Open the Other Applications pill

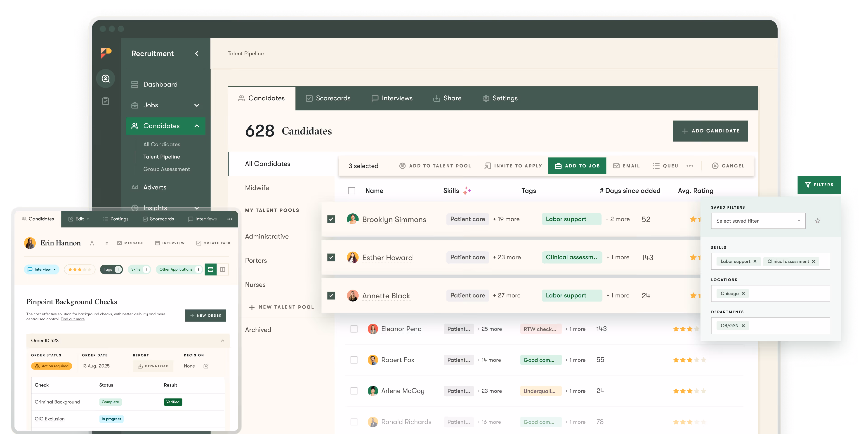[179, 270]
